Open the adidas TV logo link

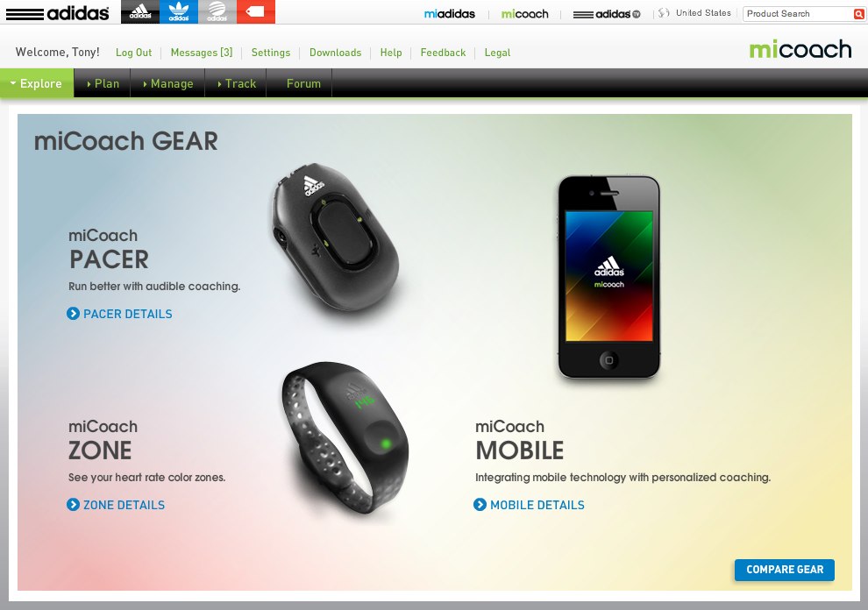click(607, 14)
